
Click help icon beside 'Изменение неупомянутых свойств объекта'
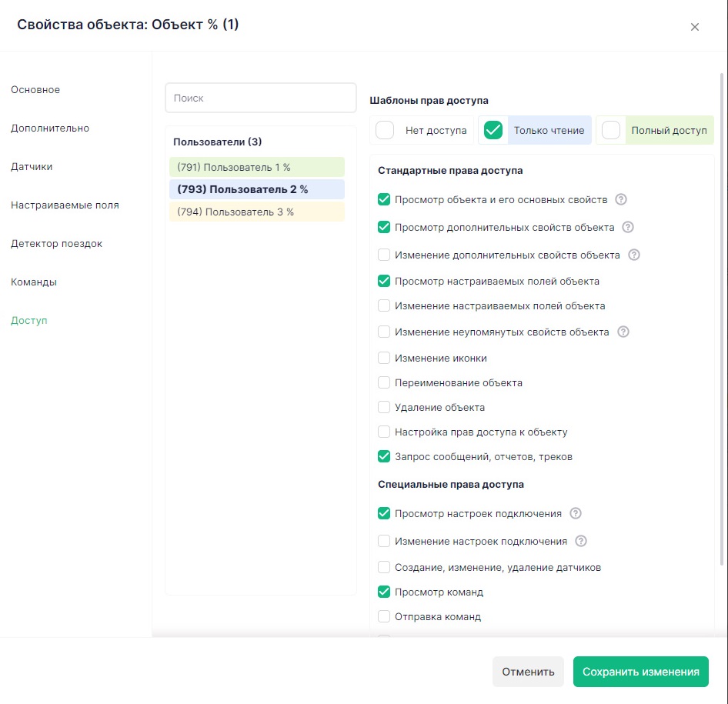pos(623,332)
